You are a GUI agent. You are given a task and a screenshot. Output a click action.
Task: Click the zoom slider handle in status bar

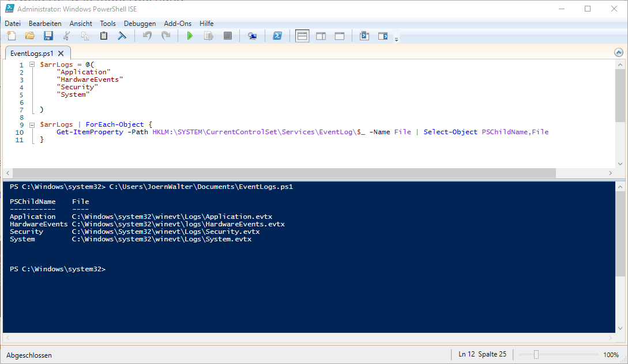point(536,355)
